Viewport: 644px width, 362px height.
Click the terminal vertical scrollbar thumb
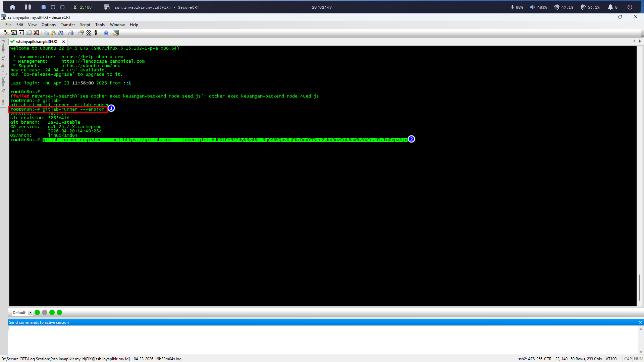[x=640, y=287]
